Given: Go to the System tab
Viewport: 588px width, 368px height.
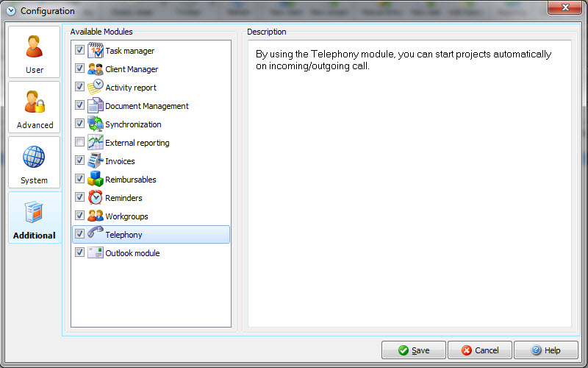Looking at the screenshot, I should (35, 163).
